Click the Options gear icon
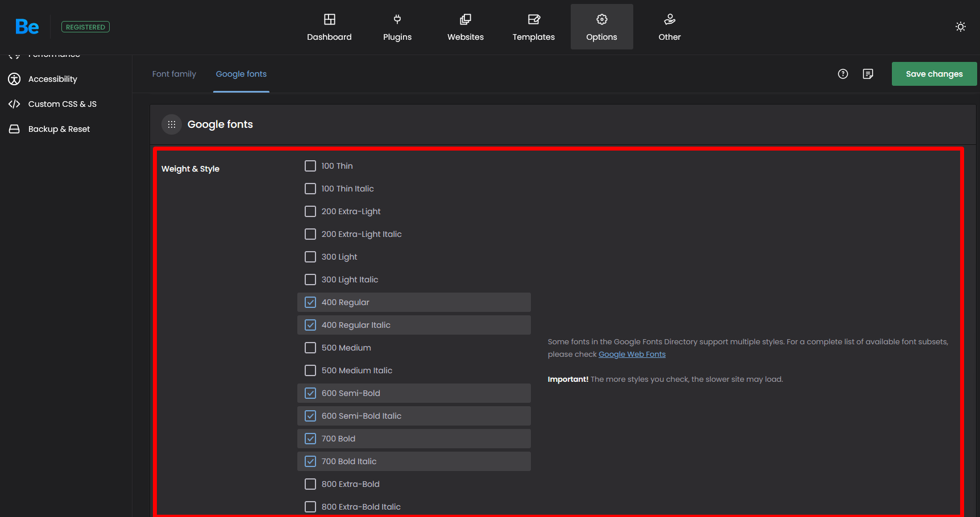The width and height of the screenshot is (980, 517). [x=601, y=19]
